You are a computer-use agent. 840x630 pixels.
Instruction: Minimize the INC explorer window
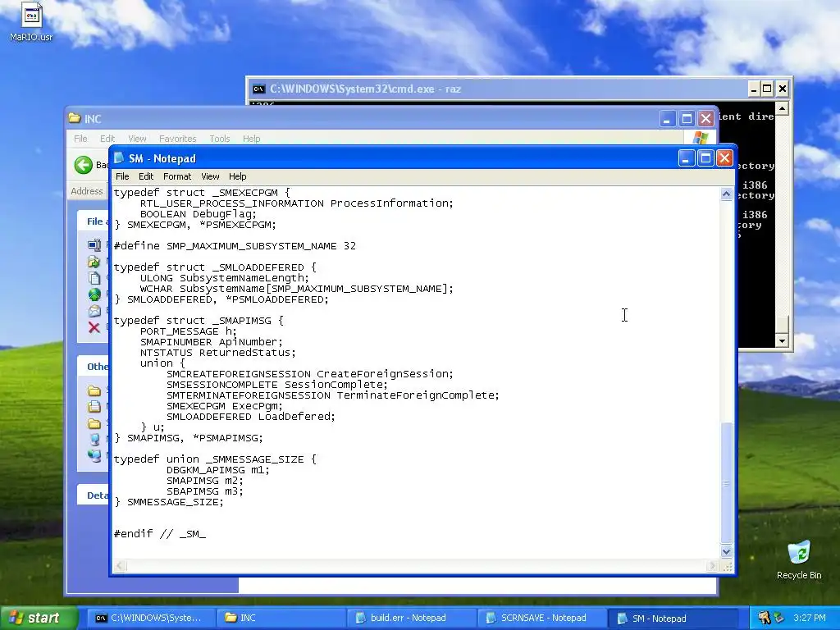[x=667, y=118]
